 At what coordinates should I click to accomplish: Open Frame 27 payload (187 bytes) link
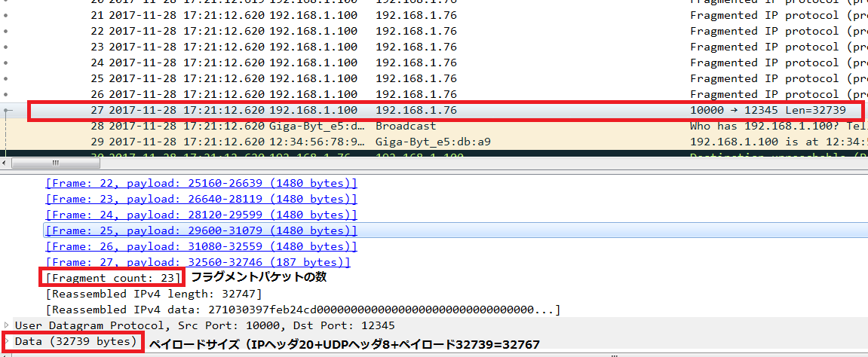click(x=198, y=262)
